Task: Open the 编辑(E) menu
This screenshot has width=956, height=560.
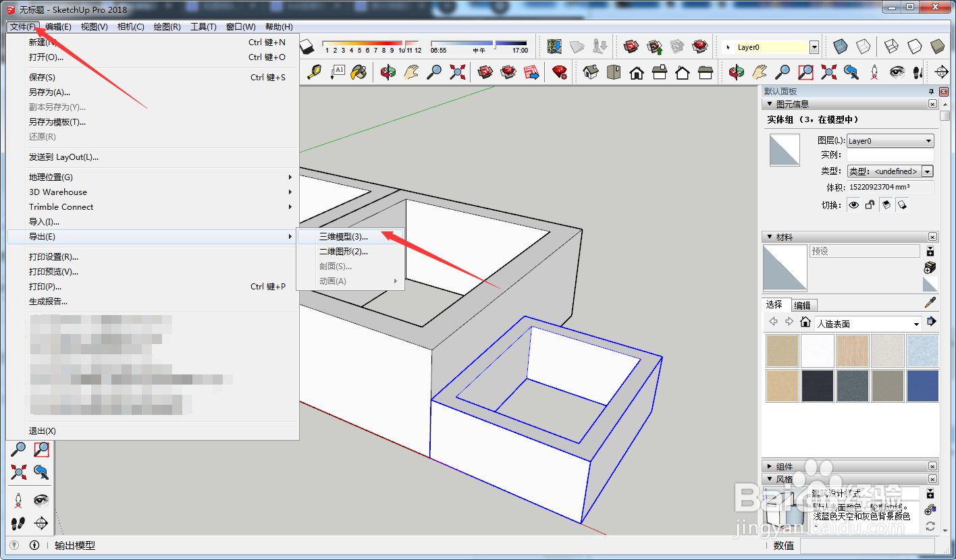Action: (58, 27)
